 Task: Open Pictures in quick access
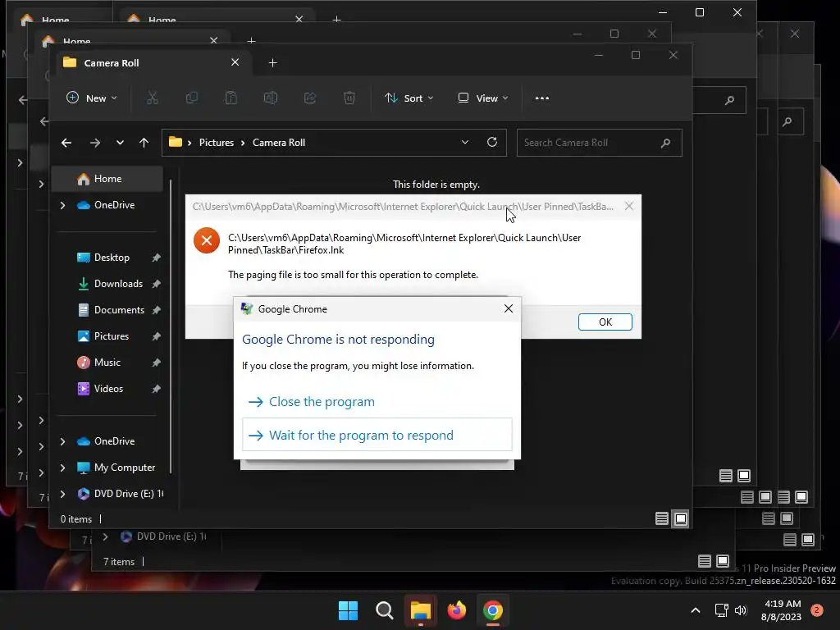click(x=112, y=336)
